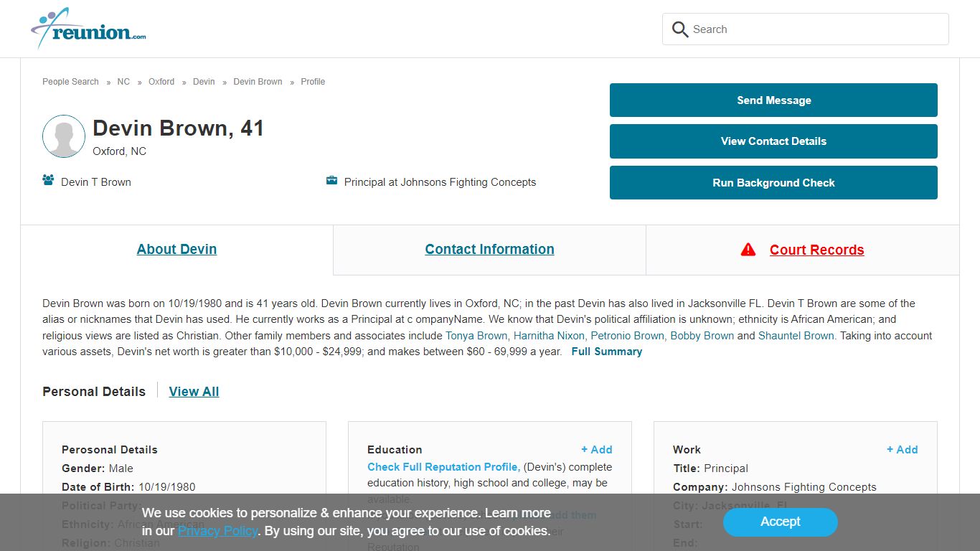
Task: Click the Personal Details section heading
Action: click(94, 392)
